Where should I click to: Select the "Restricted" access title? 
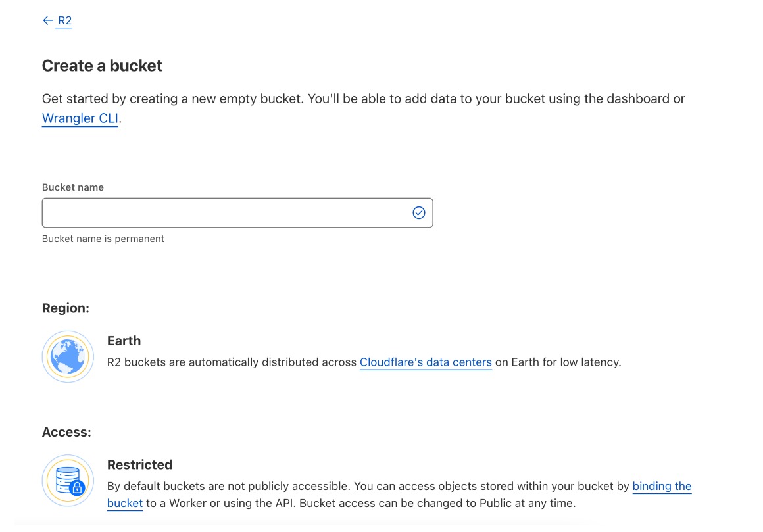pos(139,465)
